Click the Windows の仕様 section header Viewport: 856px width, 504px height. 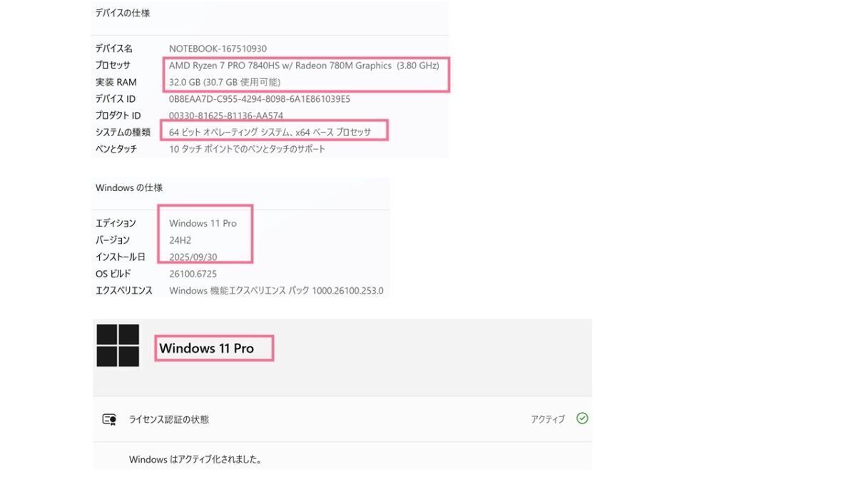129,187
